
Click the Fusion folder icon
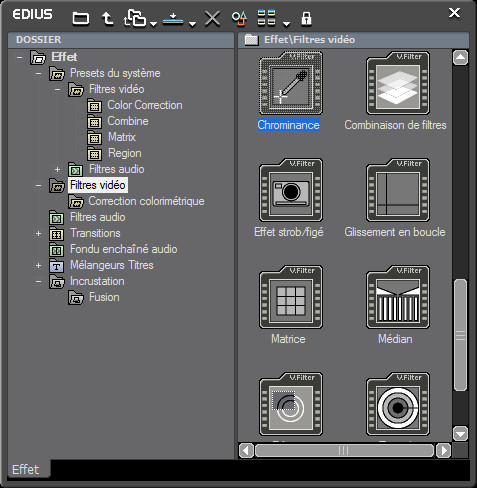click(76, 298)
